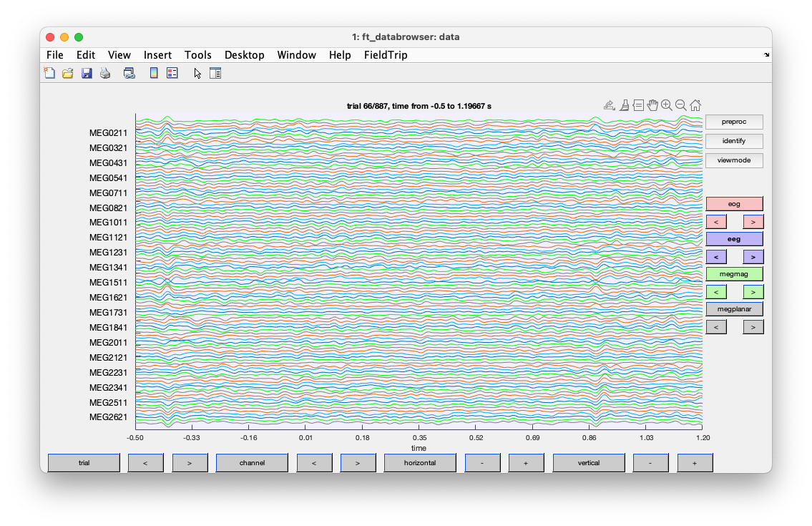Toggle the data brushing tool
This screenshot has height=526, width=812.
624,105
